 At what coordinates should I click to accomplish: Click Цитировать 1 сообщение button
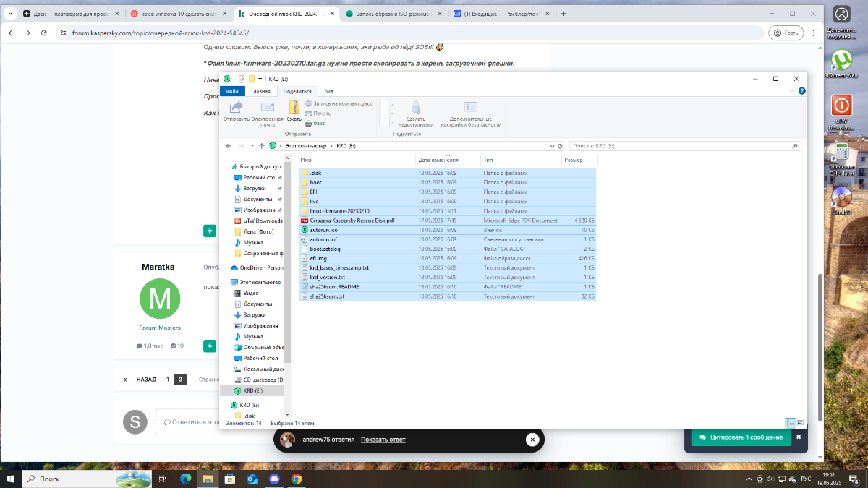pyautogui.click(x=737, y=437)
